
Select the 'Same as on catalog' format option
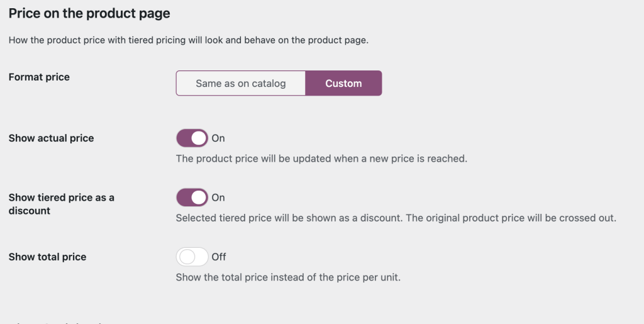240,83
